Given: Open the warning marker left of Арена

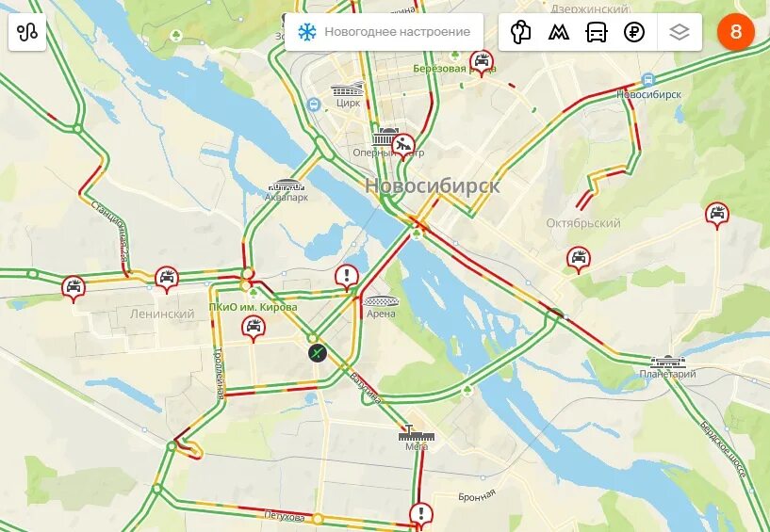Looking at the screenshot, I should tap(347, 277).
